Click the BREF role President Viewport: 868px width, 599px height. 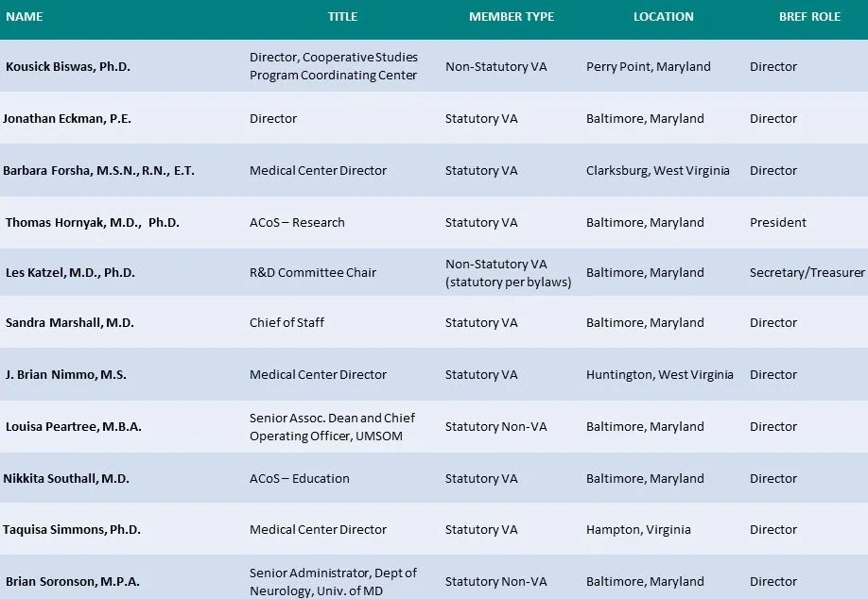tap(778, 222)
